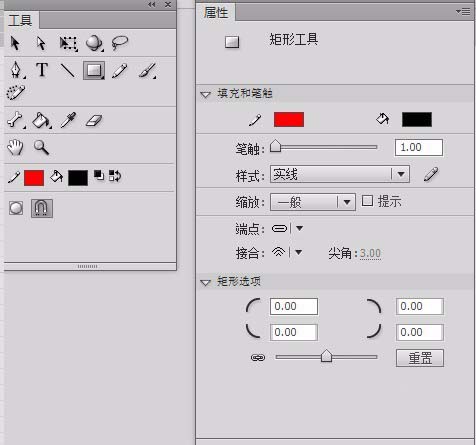The width and height of the screenshot is (476, 445).
Task: Click the stroke pencil icon in Properties panel
Action: (255, 120)
